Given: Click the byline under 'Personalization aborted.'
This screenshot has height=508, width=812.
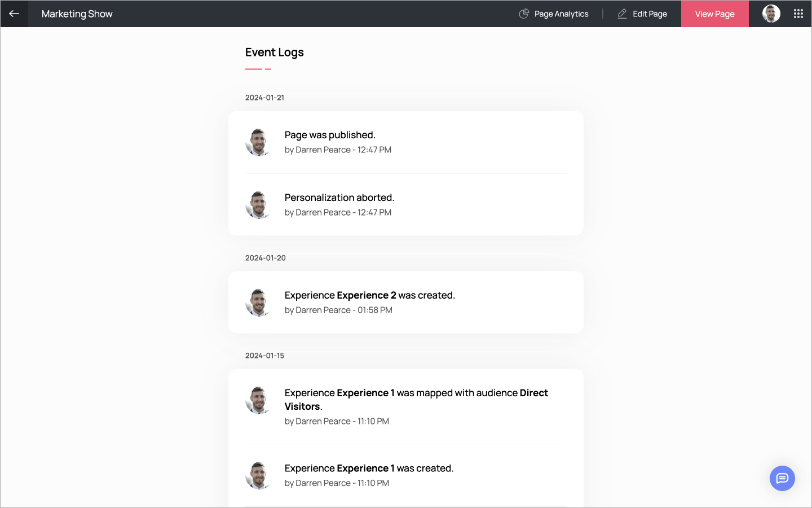Looking at the screenshot, I should tap(338, 213).
